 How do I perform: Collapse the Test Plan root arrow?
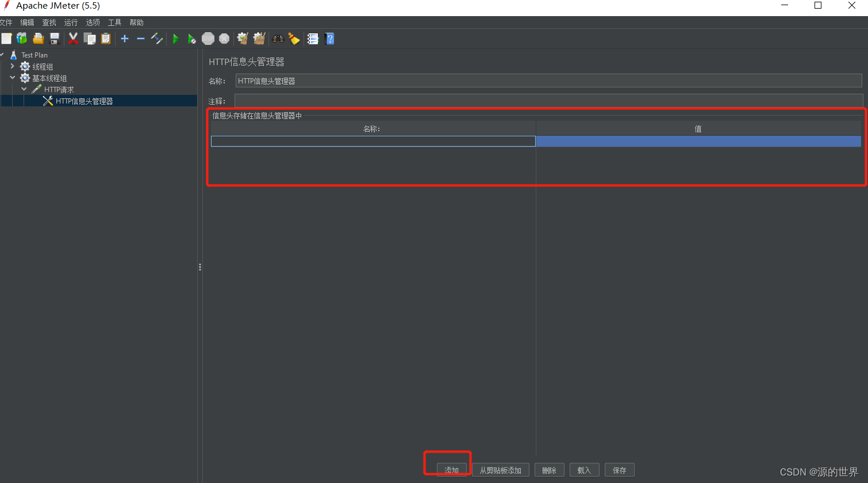(x=2, y=55)
